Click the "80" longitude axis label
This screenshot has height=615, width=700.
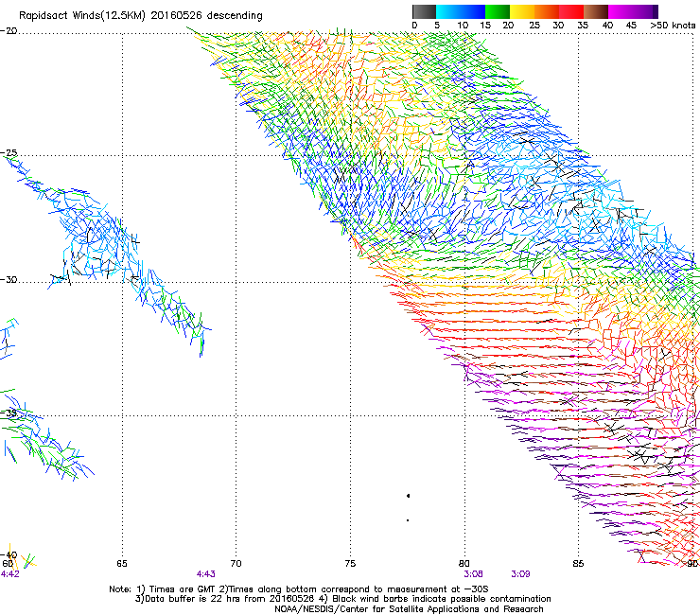pyautogui.click(x=464, y=564)
